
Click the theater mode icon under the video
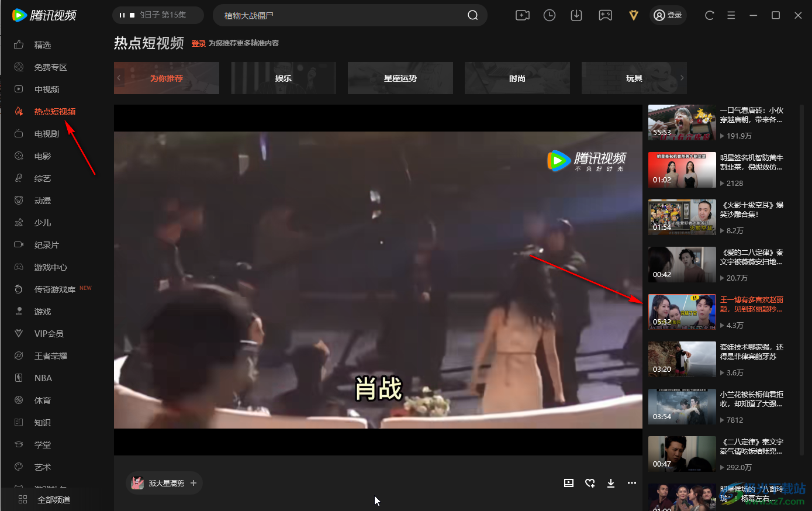click(569, 483)
